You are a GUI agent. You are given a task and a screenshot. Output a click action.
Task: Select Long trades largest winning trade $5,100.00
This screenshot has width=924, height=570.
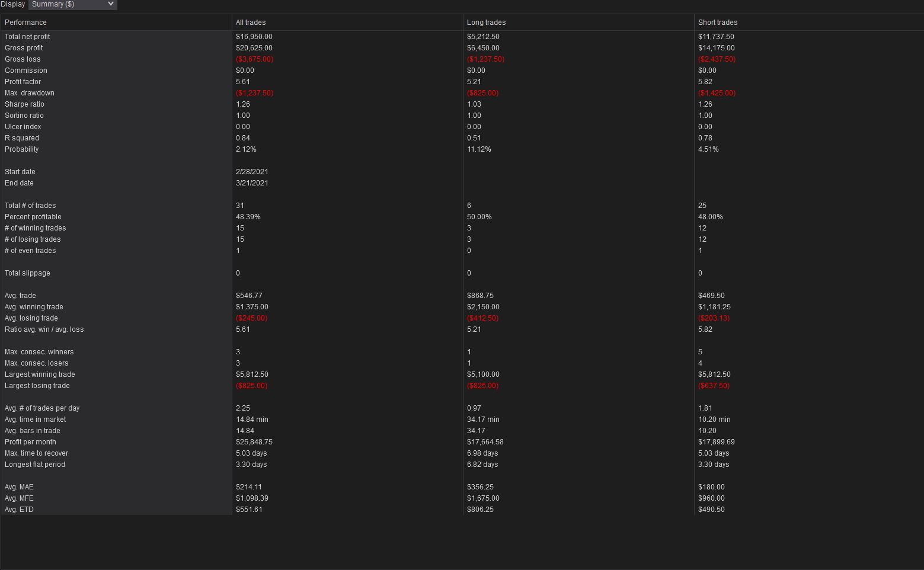pyautogui.click(x=483, y=374)
